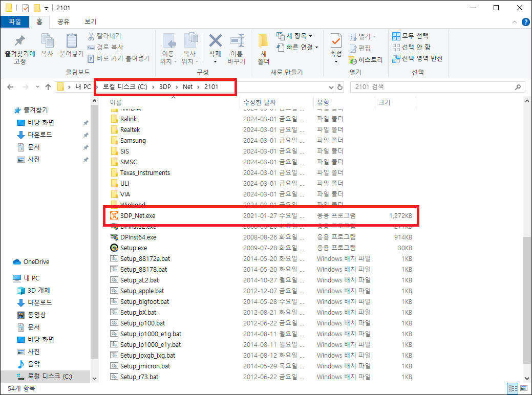Screen dimensions: 532x395
Task: Expand address bar history dropdown
Action: click(x=331, y=87)
